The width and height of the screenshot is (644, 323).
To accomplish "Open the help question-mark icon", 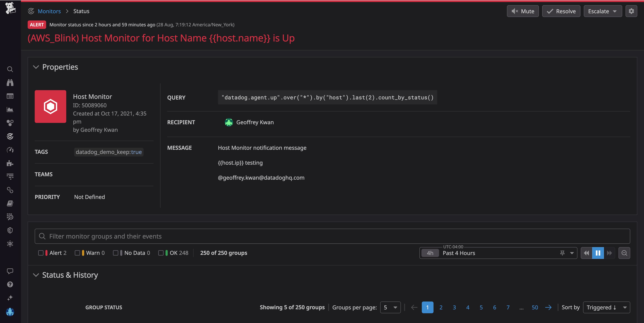I will point(10,284).
